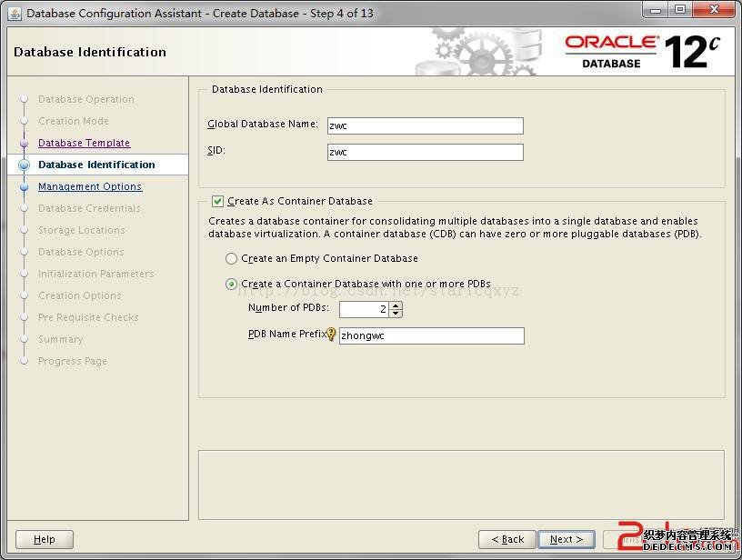Go to Management Options step
The image size is (742, 560).
click(x=90, y=187)
